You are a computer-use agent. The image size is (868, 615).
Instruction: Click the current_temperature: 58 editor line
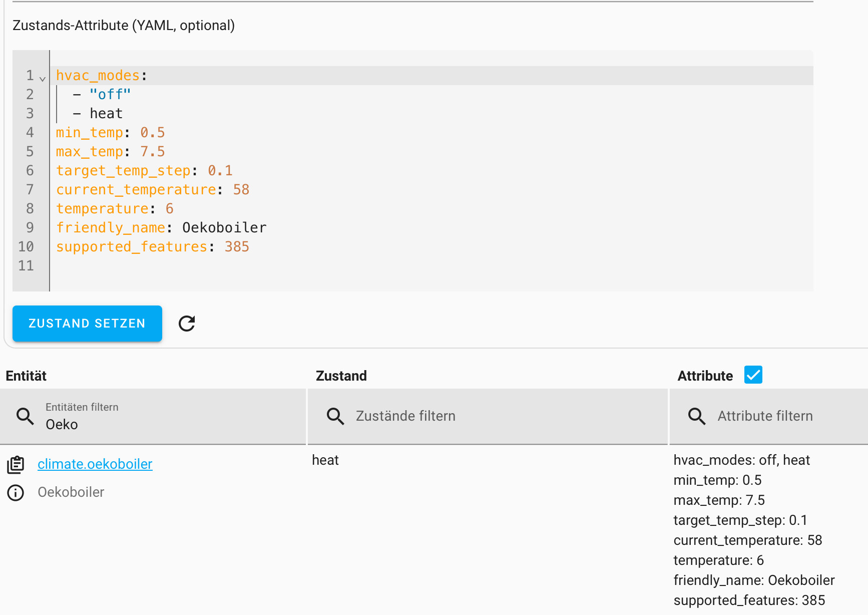[153, 190]
